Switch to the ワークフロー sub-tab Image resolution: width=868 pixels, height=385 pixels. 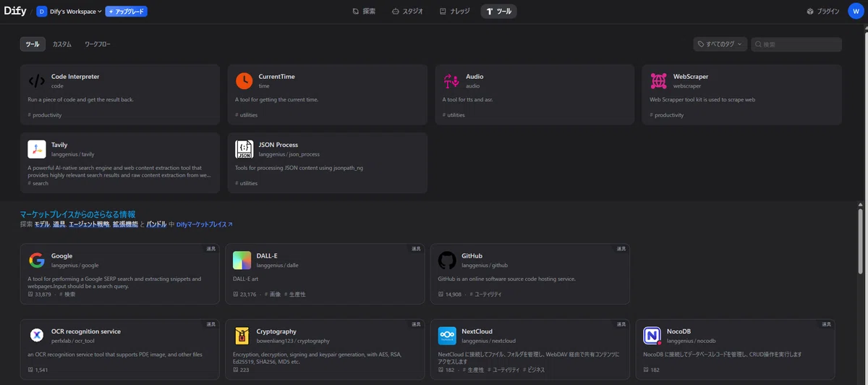click(98, 44)
